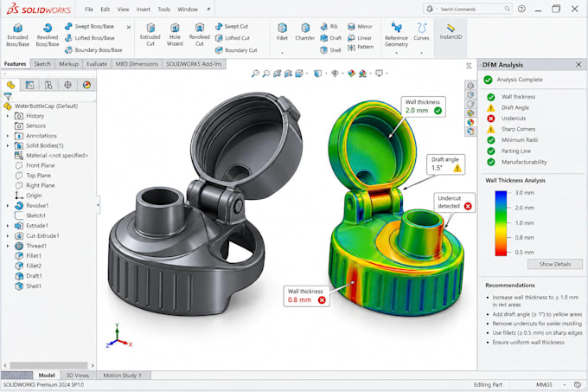Open the Motion Study 1 tab
Image resolution: width=588 pixels, height=392 pixels.
[x=123, y=375]
